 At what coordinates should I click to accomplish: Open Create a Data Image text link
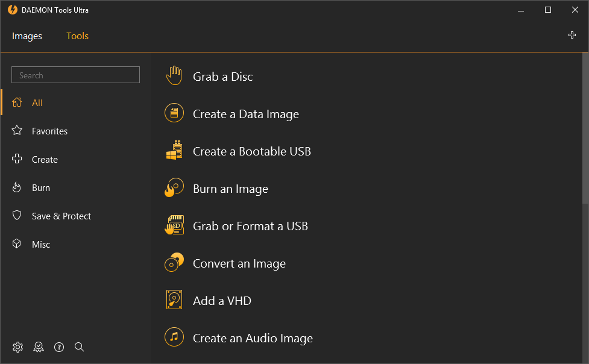tap(245, 114)
